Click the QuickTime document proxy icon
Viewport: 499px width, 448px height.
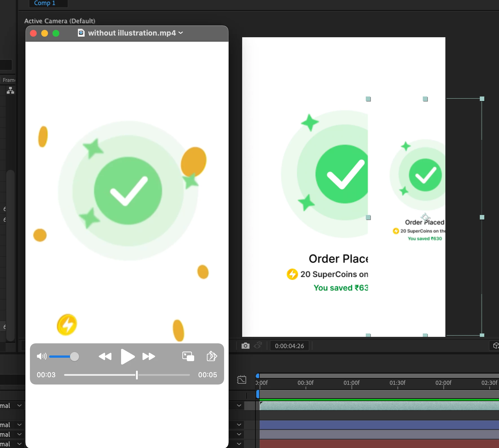[81, 33]
